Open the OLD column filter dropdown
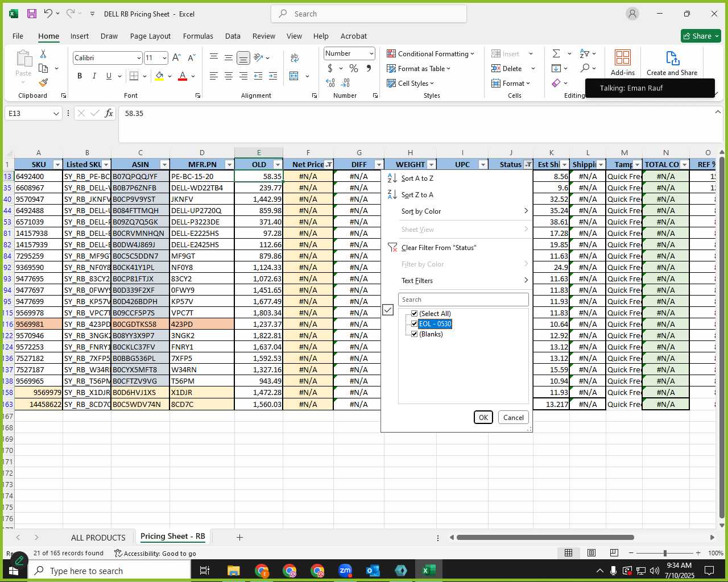This screenshot has width=728, height=582. [x=278, y=164]
